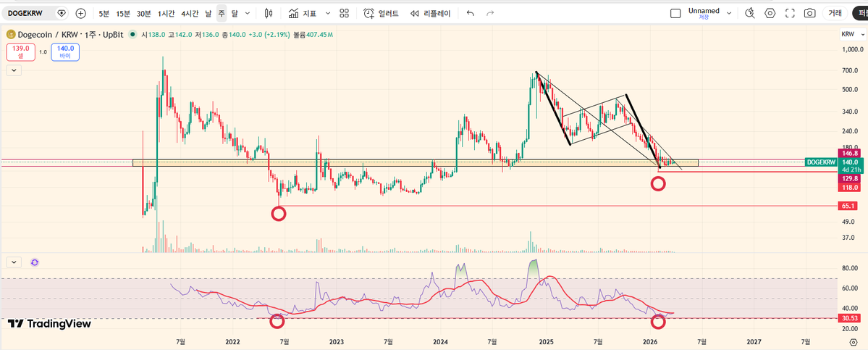
Task: Click the TradingView logo
Action: point(49,324)
